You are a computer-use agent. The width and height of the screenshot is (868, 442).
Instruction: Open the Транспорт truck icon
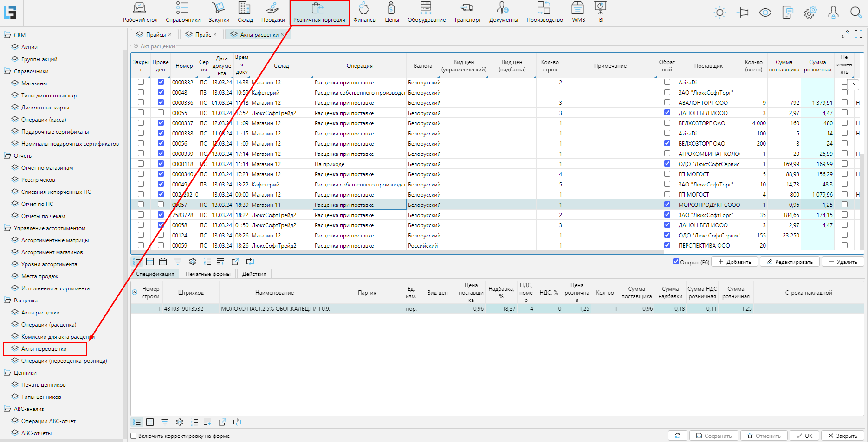point(467,13)
